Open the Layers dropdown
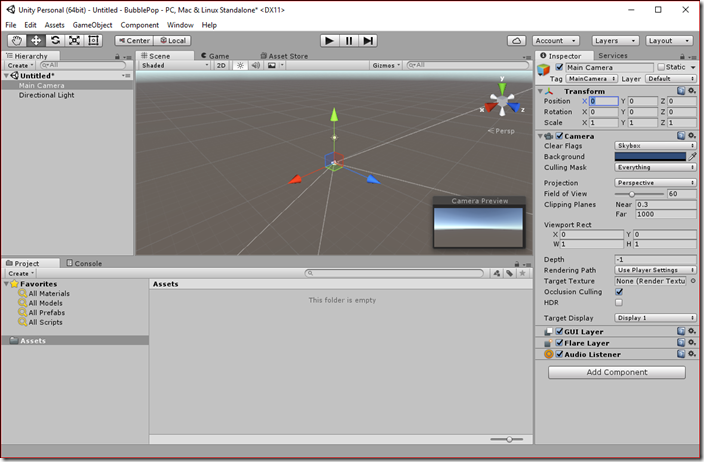The image size is (704, 462). click(x=615, y=41)
